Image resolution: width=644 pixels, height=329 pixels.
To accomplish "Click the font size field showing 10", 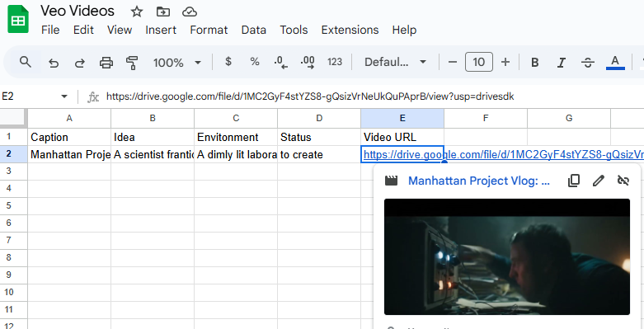I will 479,62.
